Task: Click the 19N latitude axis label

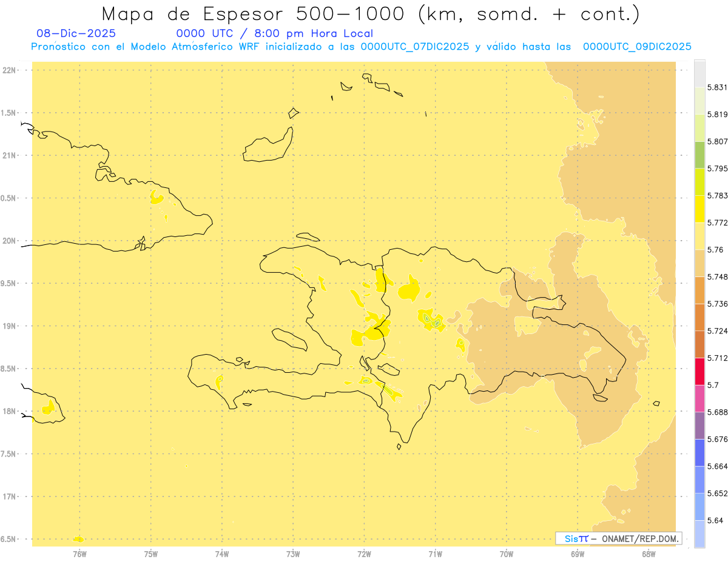Action: tap(8, 326)
